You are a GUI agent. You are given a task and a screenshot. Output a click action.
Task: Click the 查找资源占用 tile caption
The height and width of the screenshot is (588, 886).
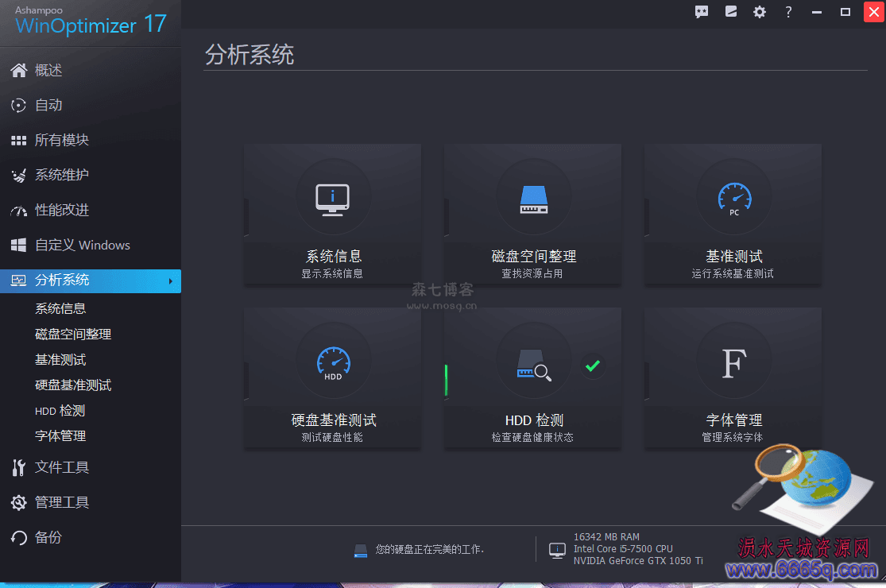(x=532, y=273)
